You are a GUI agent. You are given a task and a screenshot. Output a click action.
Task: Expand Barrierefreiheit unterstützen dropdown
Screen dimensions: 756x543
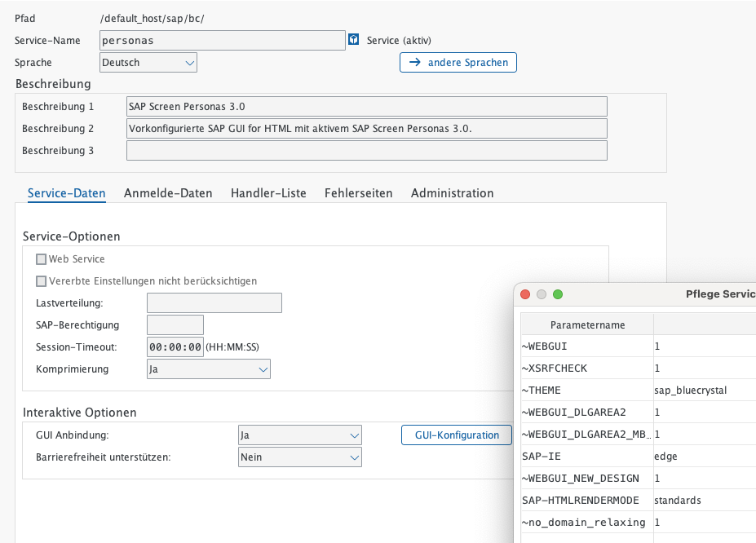pyautogui.click(x=299, y=457)
